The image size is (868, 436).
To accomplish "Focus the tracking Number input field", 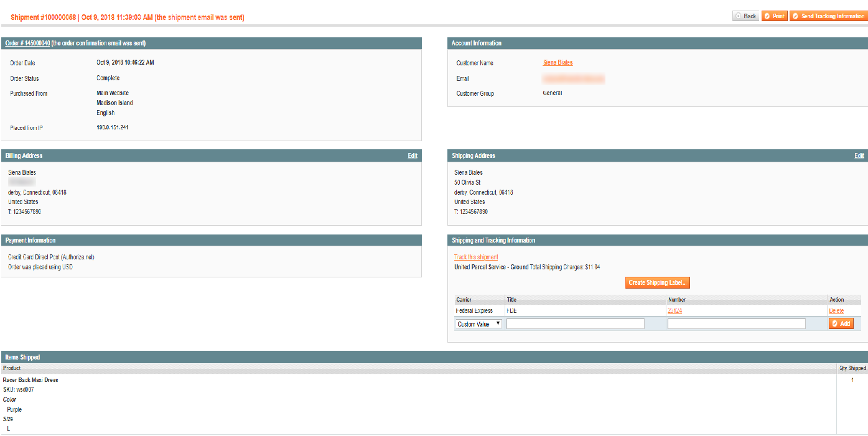I will coord(736,324).
